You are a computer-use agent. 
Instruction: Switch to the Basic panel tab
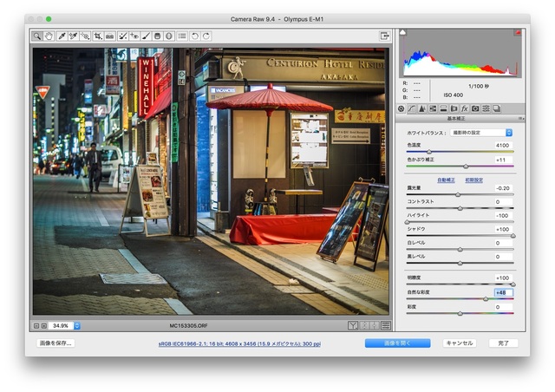click(x=401, y=108)
